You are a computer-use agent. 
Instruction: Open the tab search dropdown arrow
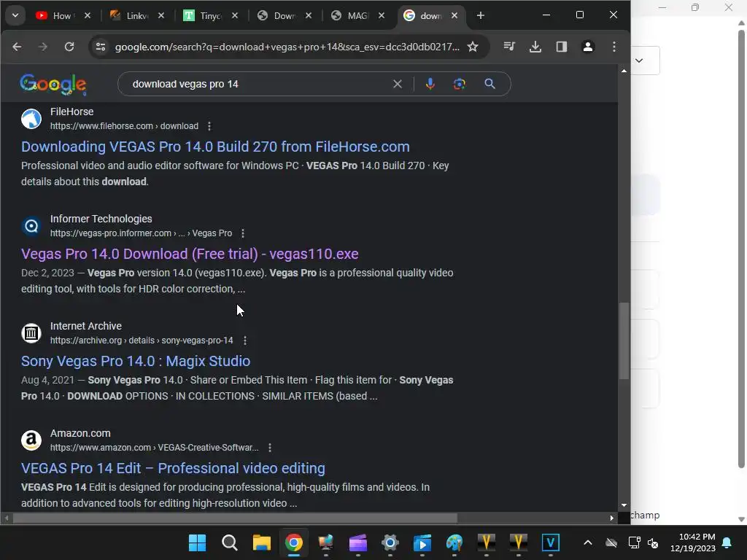(x=15, y=16)
